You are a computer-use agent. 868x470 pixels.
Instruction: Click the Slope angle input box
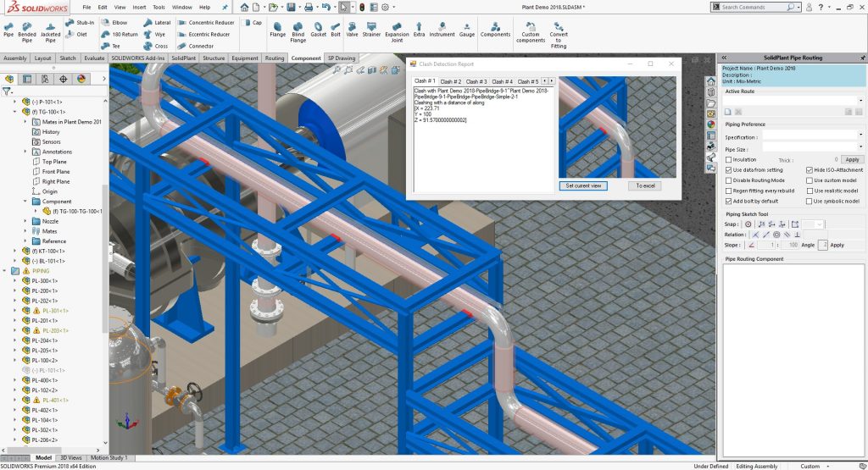point(822,245)
